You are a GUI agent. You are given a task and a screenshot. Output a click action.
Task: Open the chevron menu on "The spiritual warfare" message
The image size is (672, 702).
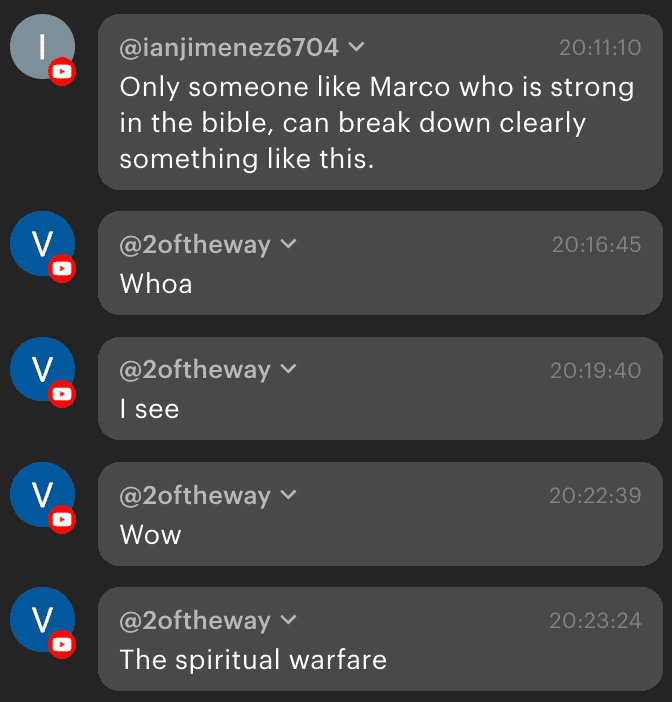[288, 621]
